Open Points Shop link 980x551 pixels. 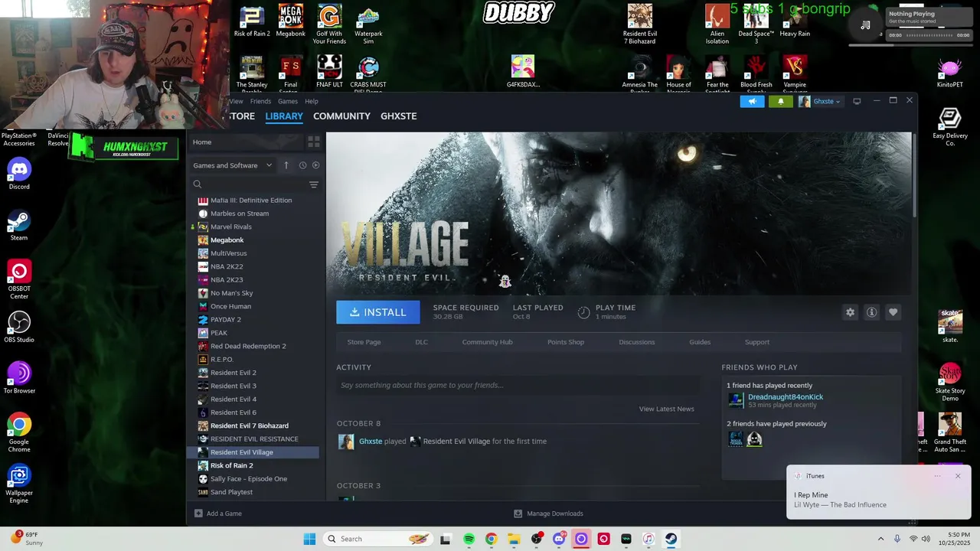pos(566,342)
